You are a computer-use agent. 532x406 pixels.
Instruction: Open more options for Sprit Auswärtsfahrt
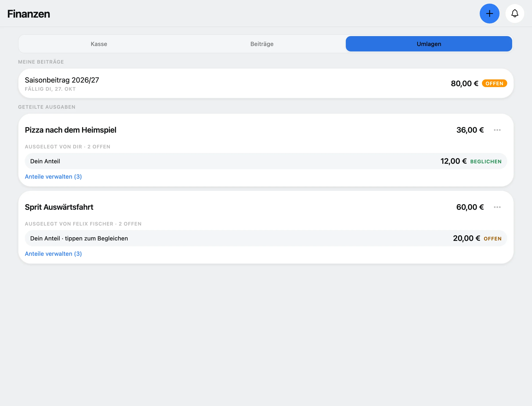pos(497,207)
